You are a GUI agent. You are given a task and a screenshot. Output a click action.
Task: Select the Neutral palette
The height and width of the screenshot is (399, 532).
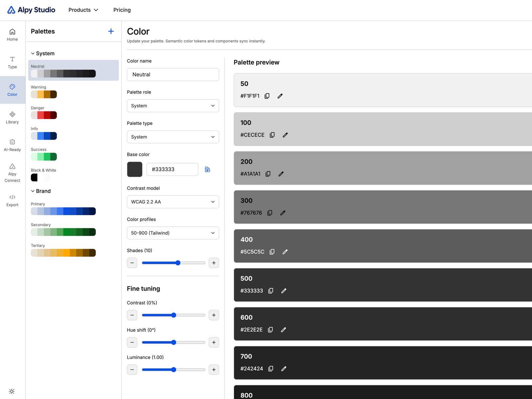click(x=73, y=70)
